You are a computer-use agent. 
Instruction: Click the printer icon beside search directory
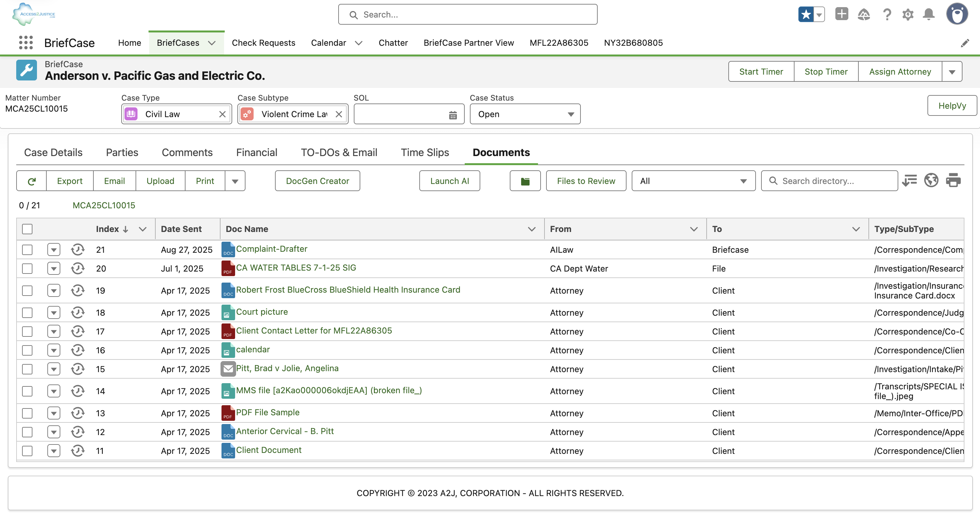(953, 180)
